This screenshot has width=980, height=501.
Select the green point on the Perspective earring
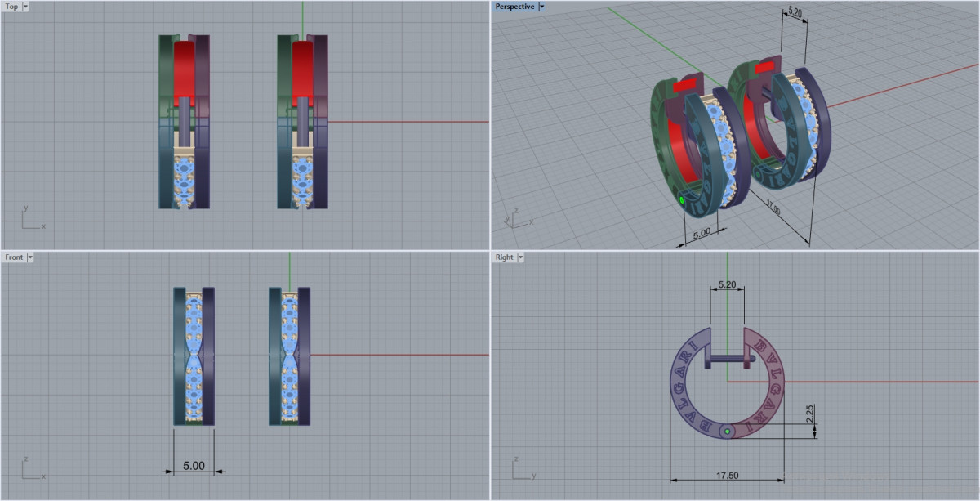pos(681,199)
